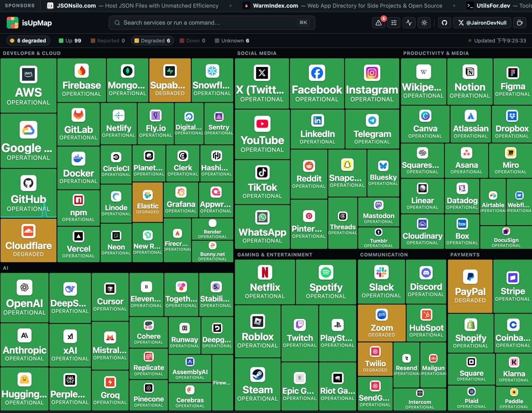Select the Docker service tile
This screenshot has height=413, width=532.
79,167
